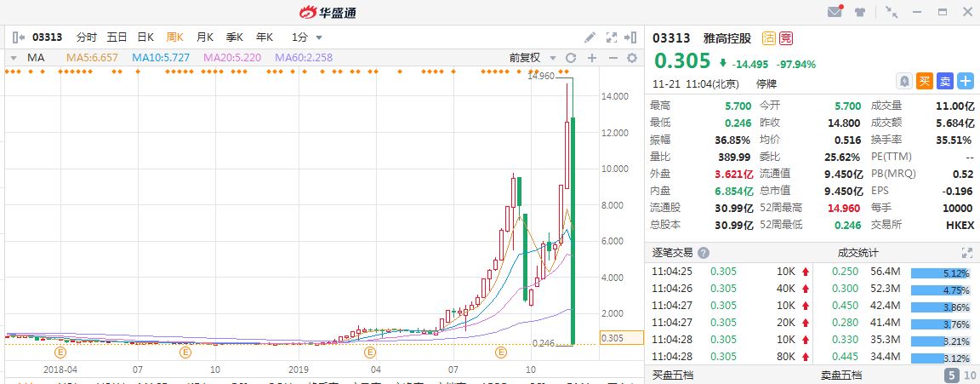Refresh the chart with the circular arrow

pos(571,58)
